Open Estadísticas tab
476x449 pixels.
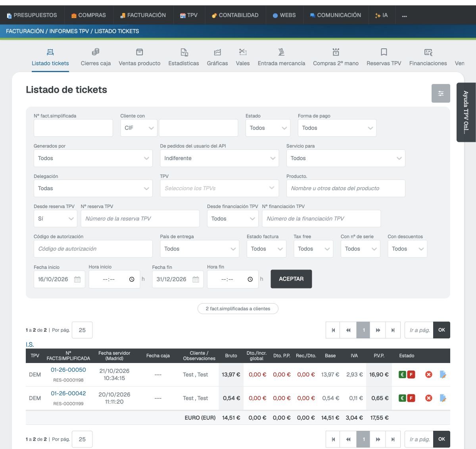click(x=184, y=57)
